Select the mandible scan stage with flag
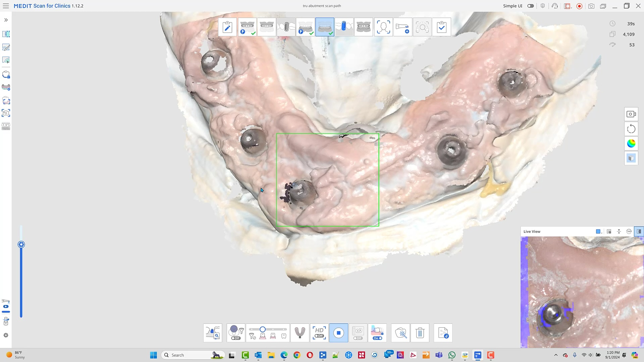This screenshot has height=362, width=644. [306, 27]
